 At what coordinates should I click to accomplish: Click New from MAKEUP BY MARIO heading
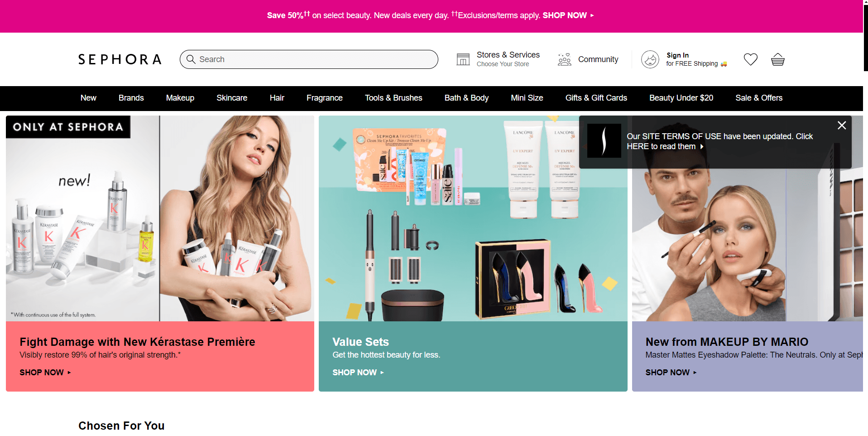[x=727, y=342]
